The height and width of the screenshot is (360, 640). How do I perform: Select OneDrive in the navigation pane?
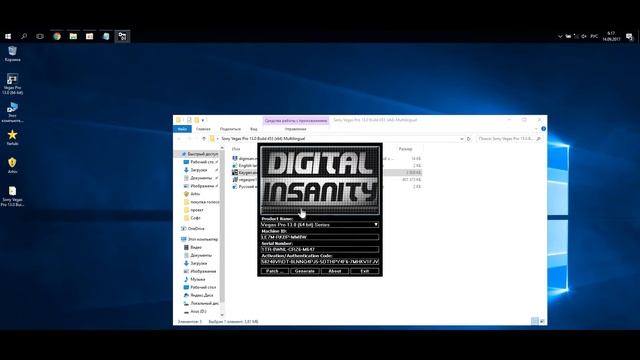(x=193, y=229)
